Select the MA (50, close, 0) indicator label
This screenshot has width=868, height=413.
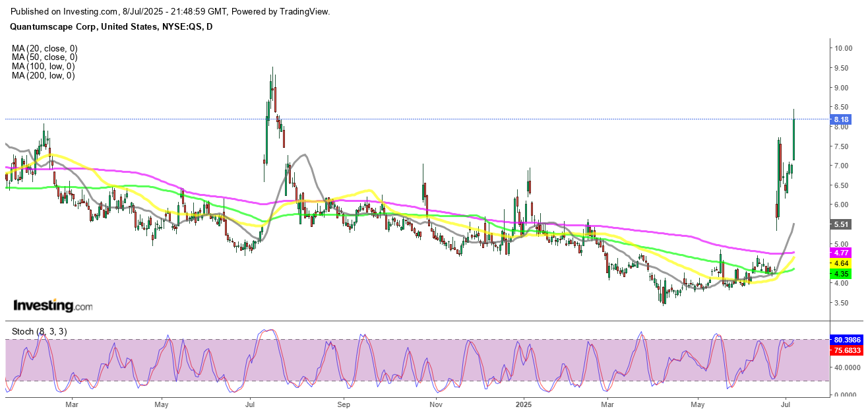[x=44, y=57]
